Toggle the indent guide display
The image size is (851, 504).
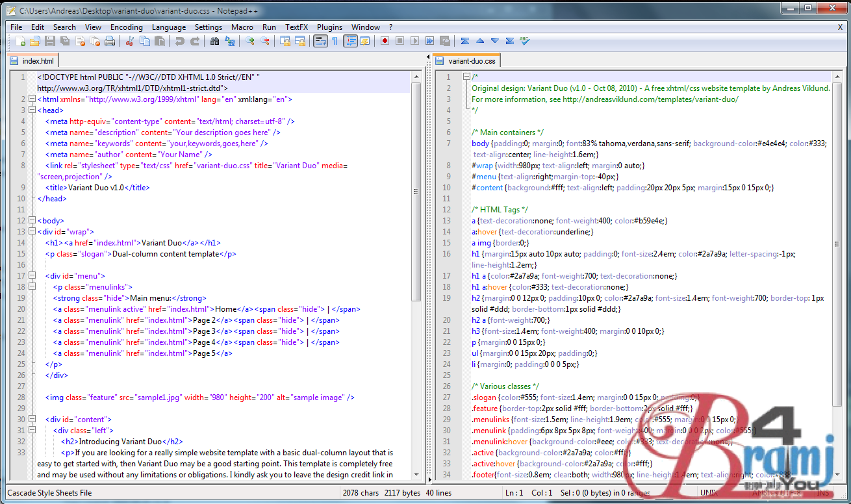[349, 40]
